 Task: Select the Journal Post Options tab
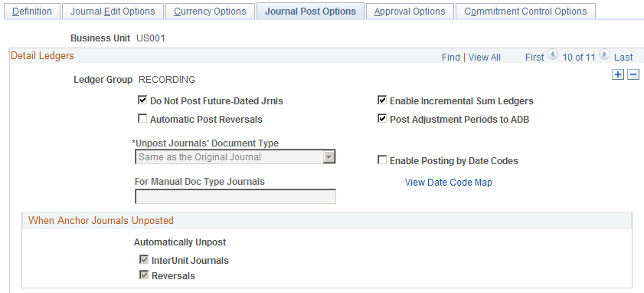click(310, 11)
